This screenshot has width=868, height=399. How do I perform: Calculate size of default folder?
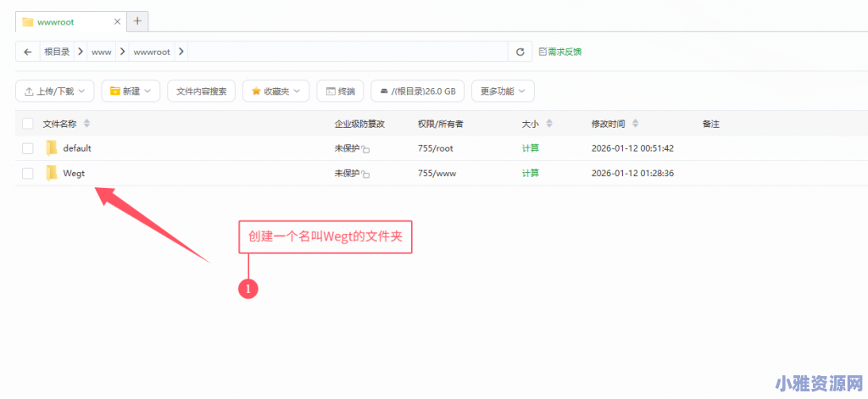click(x=531, y=148)
